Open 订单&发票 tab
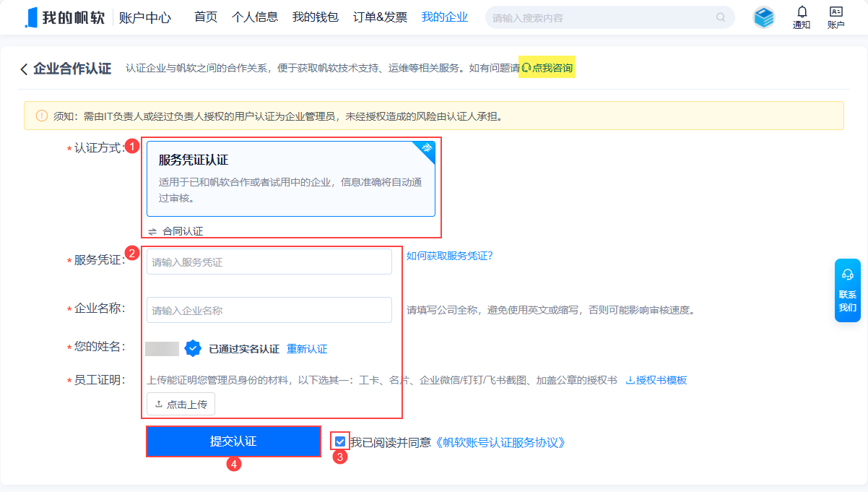This screenshot has width=868, height=492. [380, 17]
